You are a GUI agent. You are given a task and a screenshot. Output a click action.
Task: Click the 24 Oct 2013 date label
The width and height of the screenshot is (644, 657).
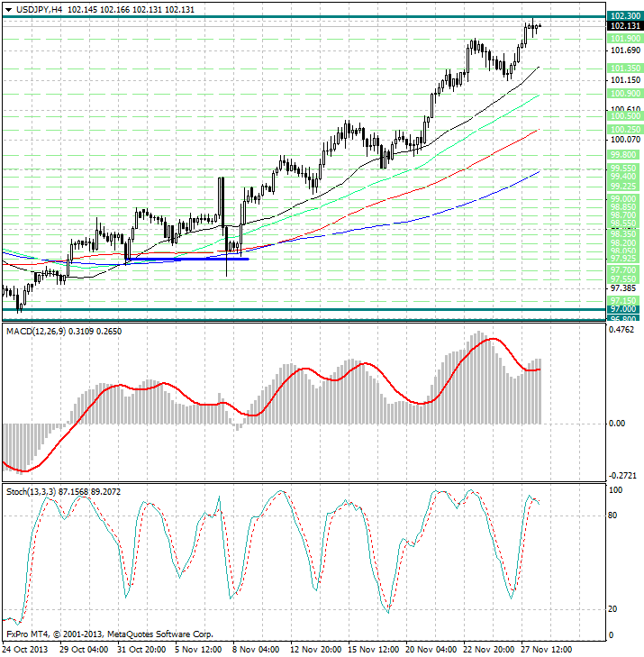28,649
